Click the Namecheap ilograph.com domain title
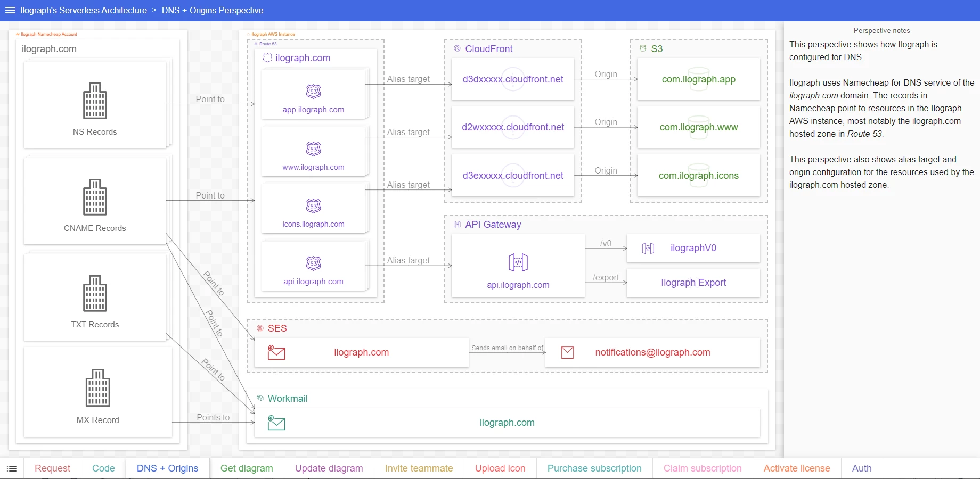 tap(49, 48)
